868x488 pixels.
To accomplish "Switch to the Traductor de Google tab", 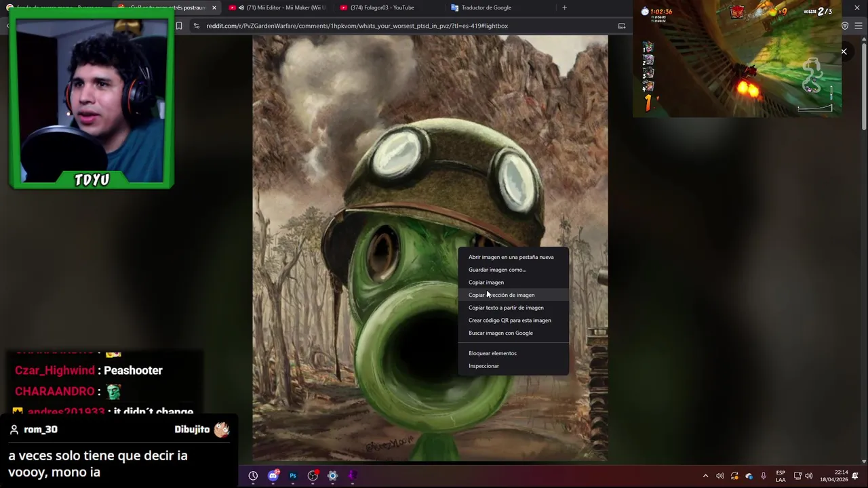I will click(498, 7).
